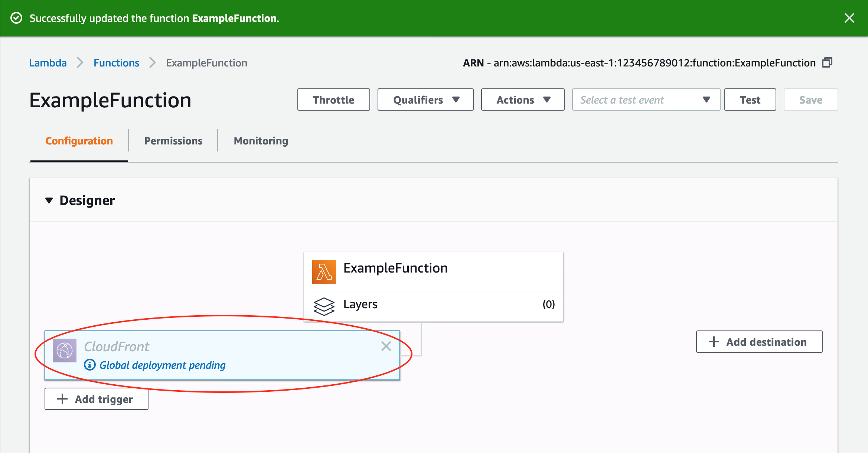Click the Add trigger button
The width and height of the screenshot is (868, 453).
click(x=97, y=399)
